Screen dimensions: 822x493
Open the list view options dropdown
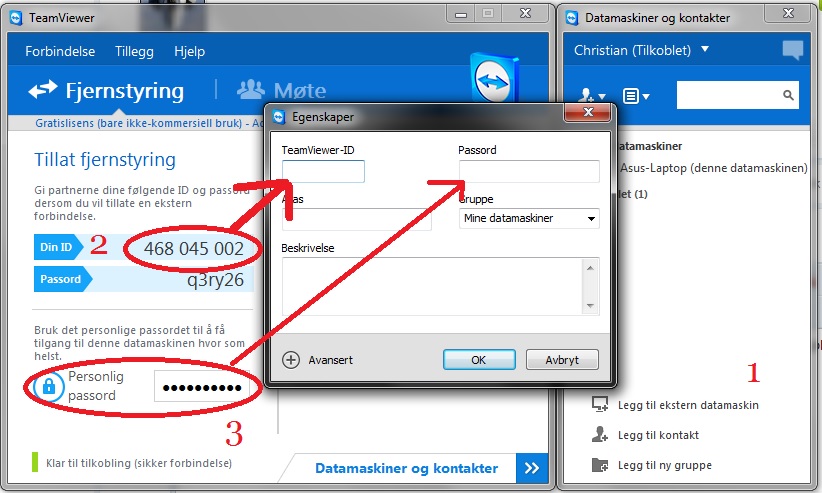click(636, 96)
